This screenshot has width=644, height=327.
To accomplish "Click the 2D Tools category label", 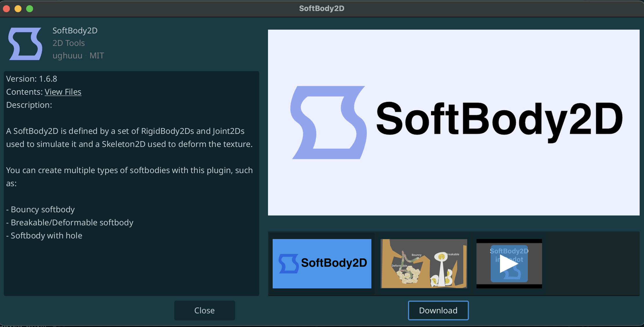I will click(x=69, y=43).
